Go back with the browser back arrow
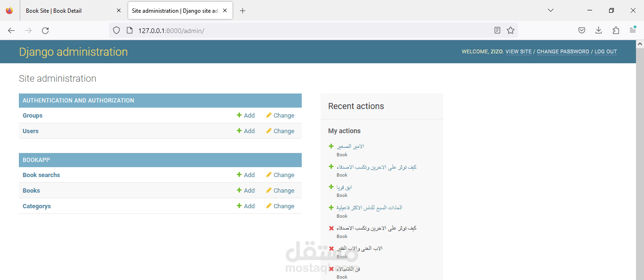 11,30
